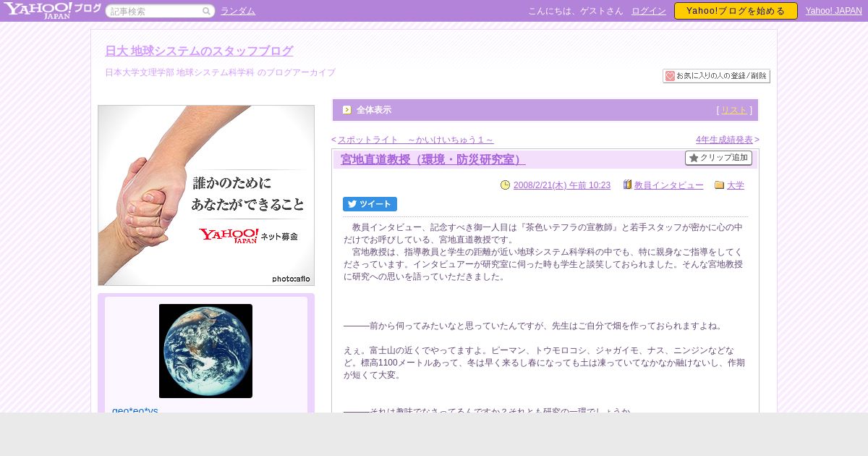The height and width of the screenshot is (456, 868).
Task: Open article title 宮地直道教授（環境・防災研究室）
Action: pyautogui.click(x=433, y=159)
